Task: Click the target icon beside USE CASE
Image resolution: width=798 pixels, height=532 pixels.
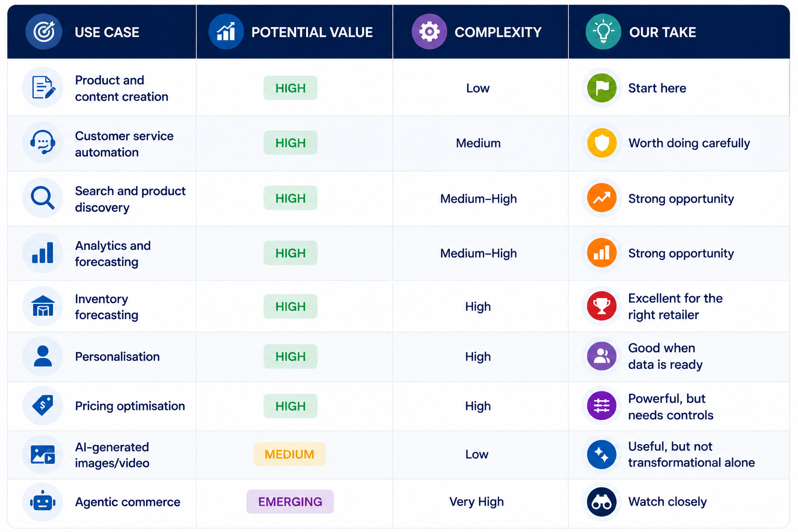Action: (44, 32)
